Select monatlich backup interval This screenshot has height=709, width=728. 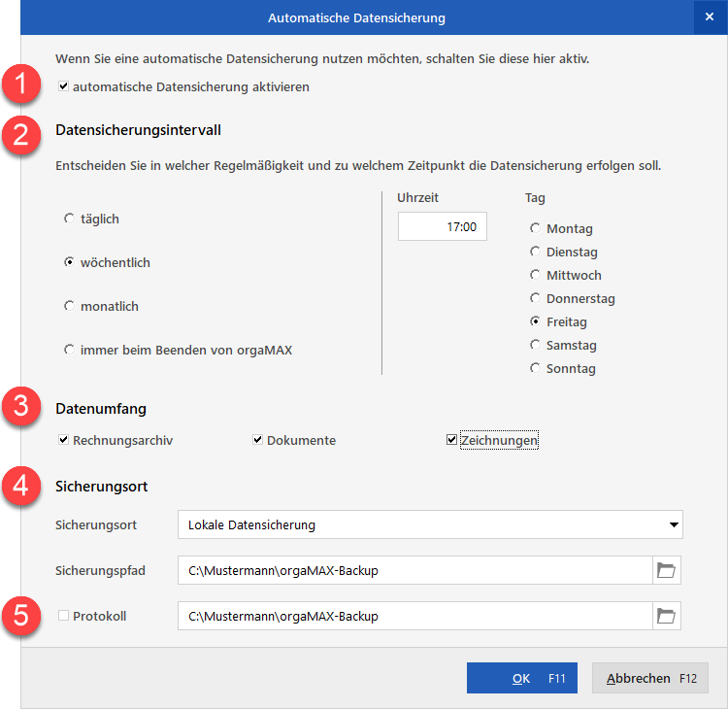tap(69, 306)
